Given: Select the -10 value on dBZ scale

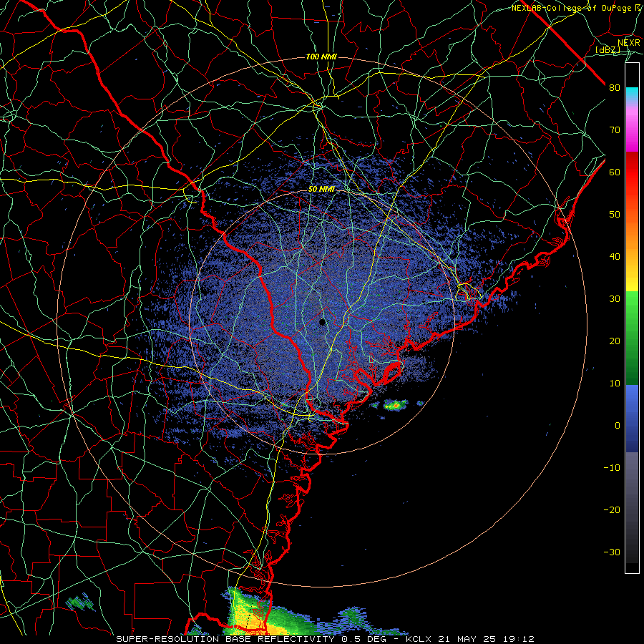Looking at the screenshot, I should tap(612, 467).
